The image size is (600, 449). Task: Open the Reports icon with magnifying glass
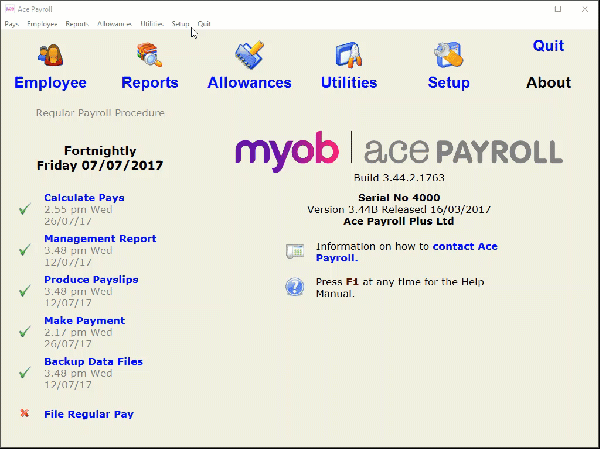click(150, 55)
